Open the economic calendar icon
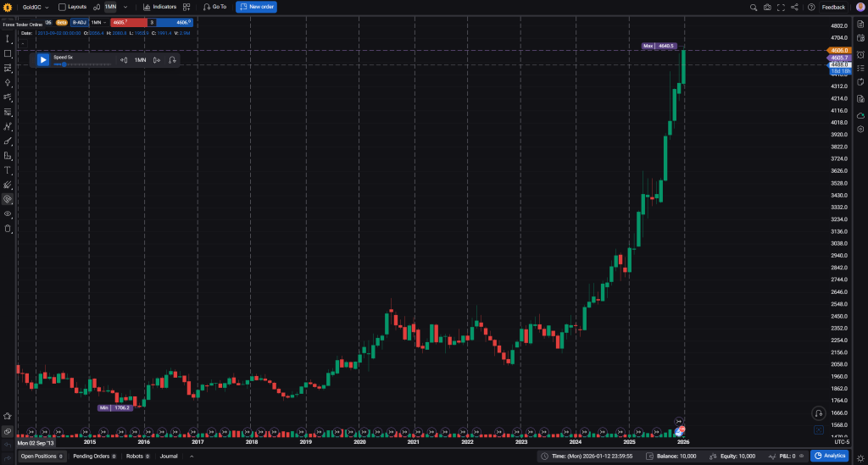Screen dimensions: 868x465 point(860,38)
